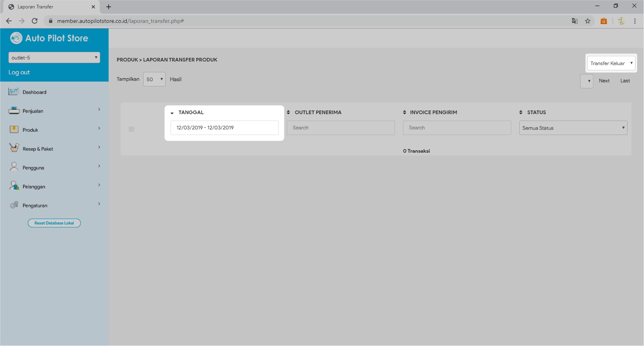The height and width of the screenshot is (346, 644).
Task: Go to the Next results page
Action: [604, 81]
